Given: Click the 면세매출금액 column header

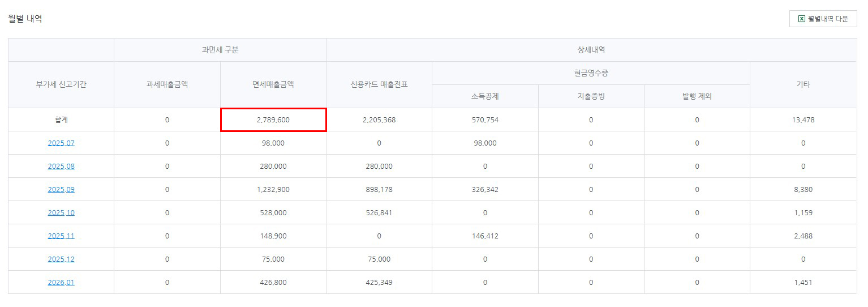Looking at the screenshot, I should pos(273,84).
